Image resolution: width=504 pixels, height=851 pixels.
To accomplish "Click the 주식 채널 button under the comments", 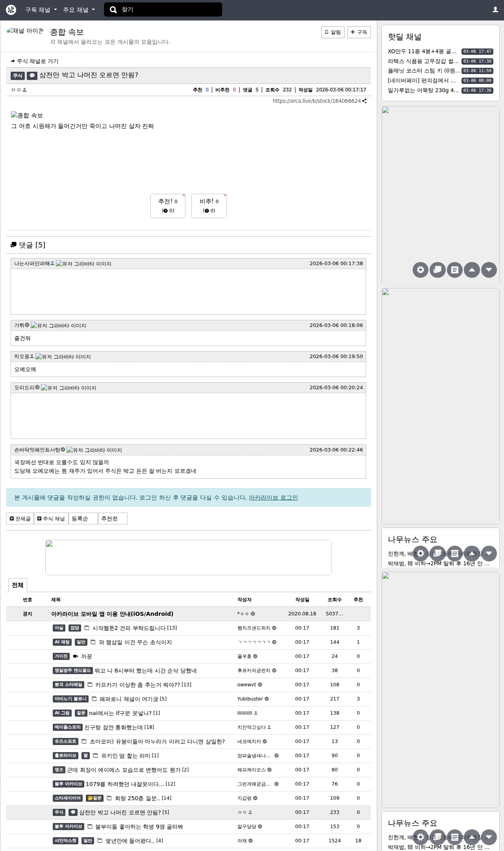I will [x=51, y=518].
